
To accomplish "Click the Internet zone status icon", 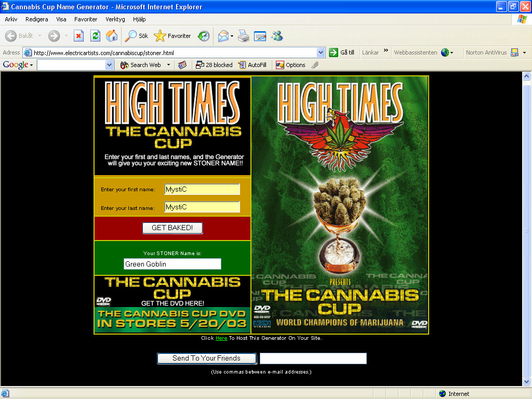I will [443, 394].
